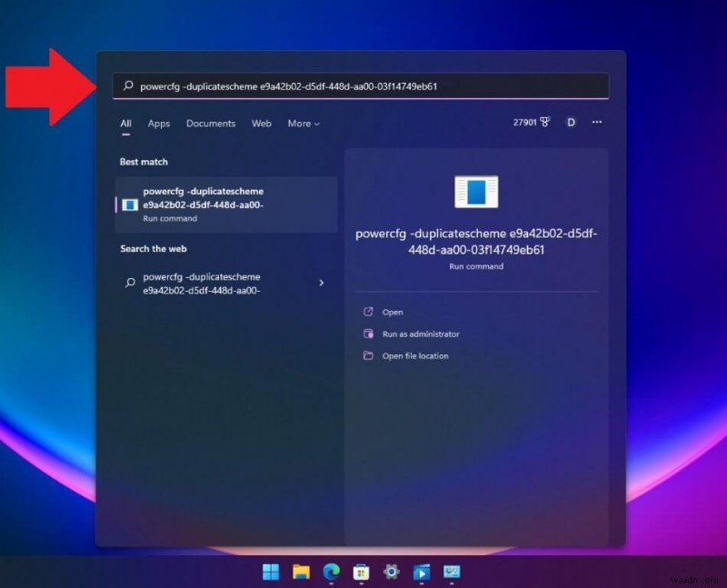Expand the More search filters dropdown
Image resolution: width=727 pixels, height=588 pixels.
[x=304, y=124]
